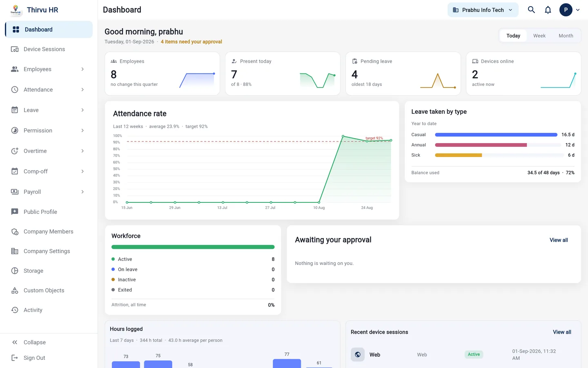Click the user avatar labeled P
Image resolution: width=588 pixels, height=368 pixels.
click(566, 10)
